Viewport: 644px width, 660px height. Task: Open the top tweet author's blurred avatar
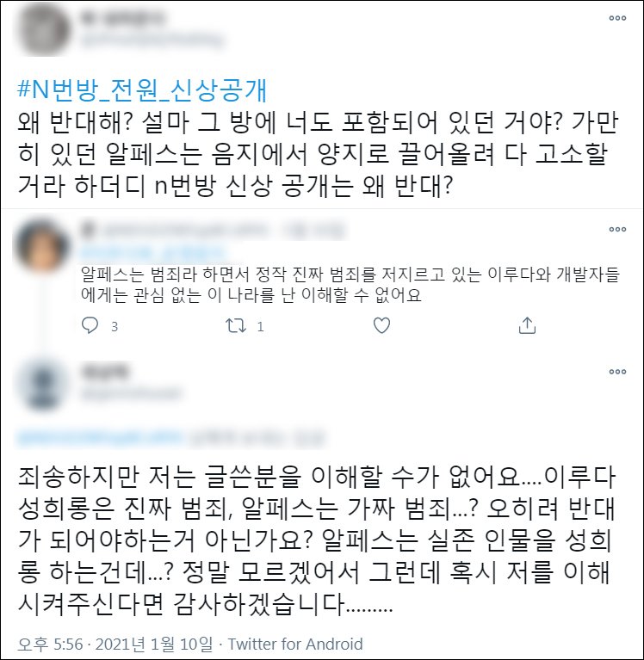pos(43,29)
